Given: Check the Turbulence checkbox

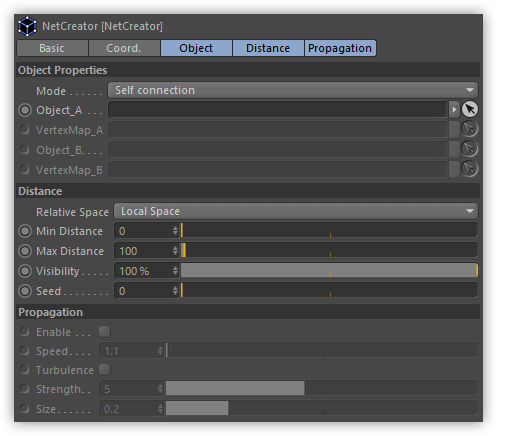Looking at the screenshot, I should pos(104,369).
